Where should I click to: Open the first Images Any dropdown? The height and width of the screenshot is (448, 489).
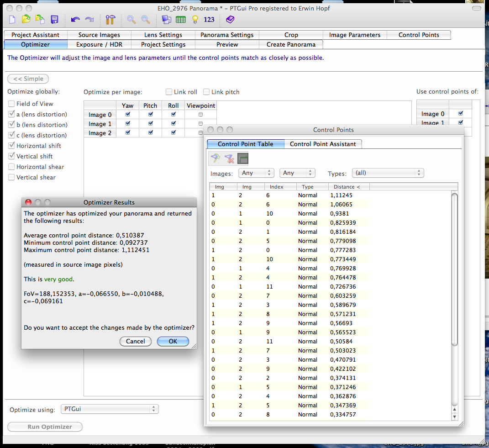[257, 173]
